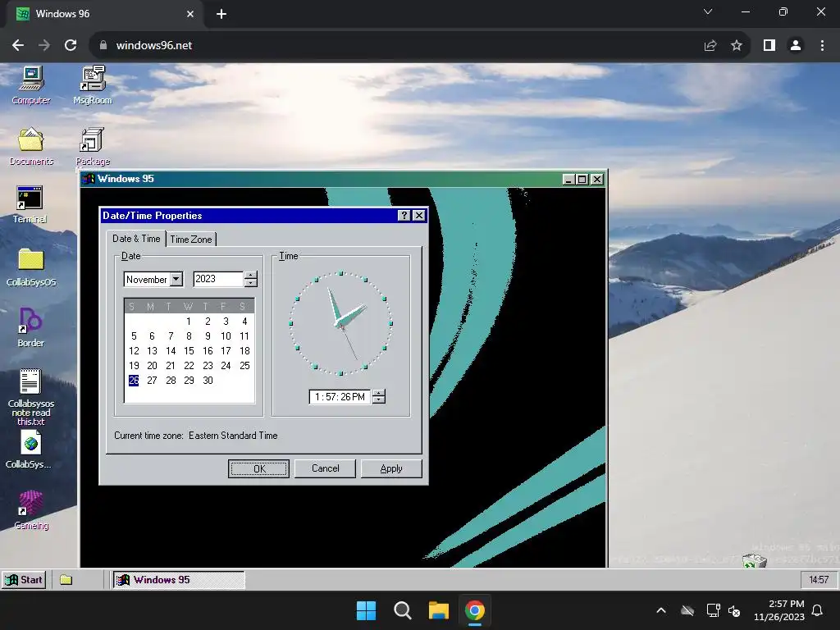840x630 pixels.
Task: Click the Cancel button
Action: [x=325, y=468]
